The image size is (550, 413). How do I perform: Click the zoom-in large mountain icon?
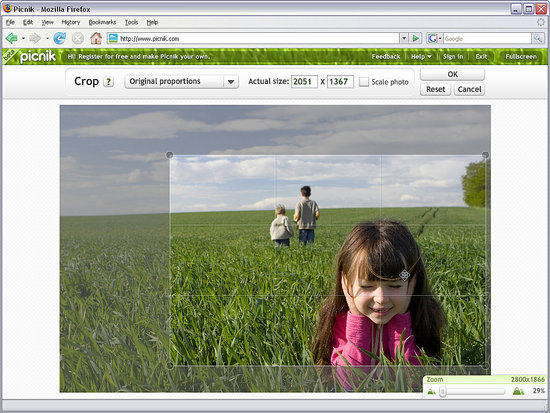coord(518,391)
